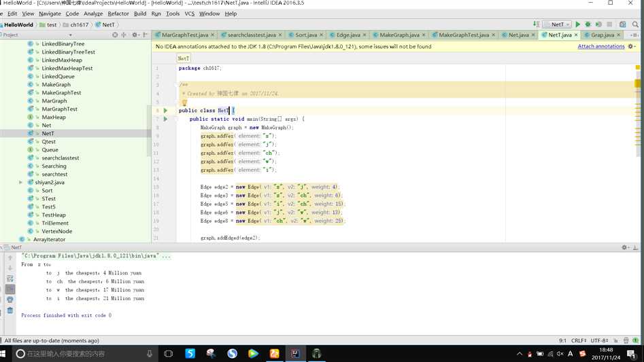The width and height of the screenshot is (644, 362).
Task: Close the NetT.java editor tab
Action: click(576, 35)
